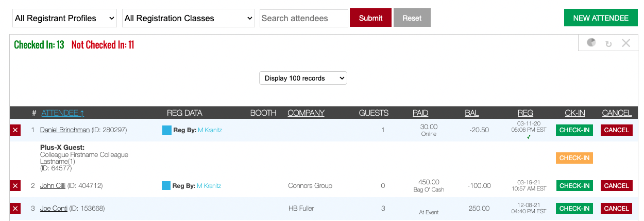Open Joe Conti attendee link
The width and height of the screenshot is (644, 221).
click(x=54, y=209)
